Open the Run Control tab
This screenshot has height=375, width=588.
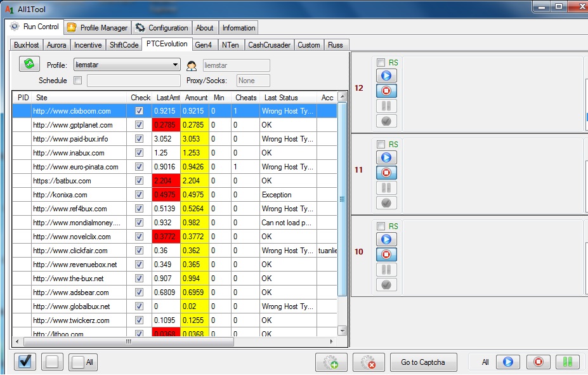pos(36,27)
